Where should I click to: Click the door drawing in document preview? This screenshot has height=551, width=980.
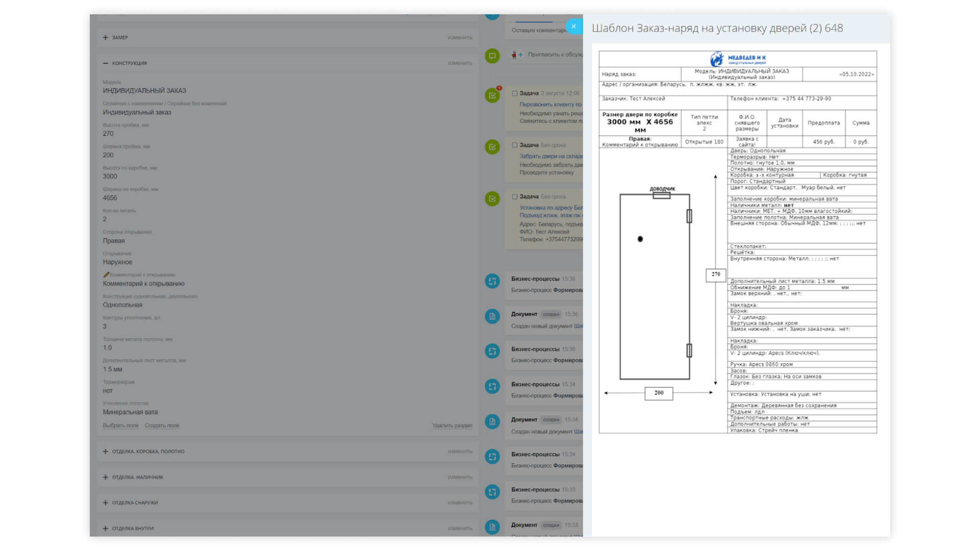point(654,287)
